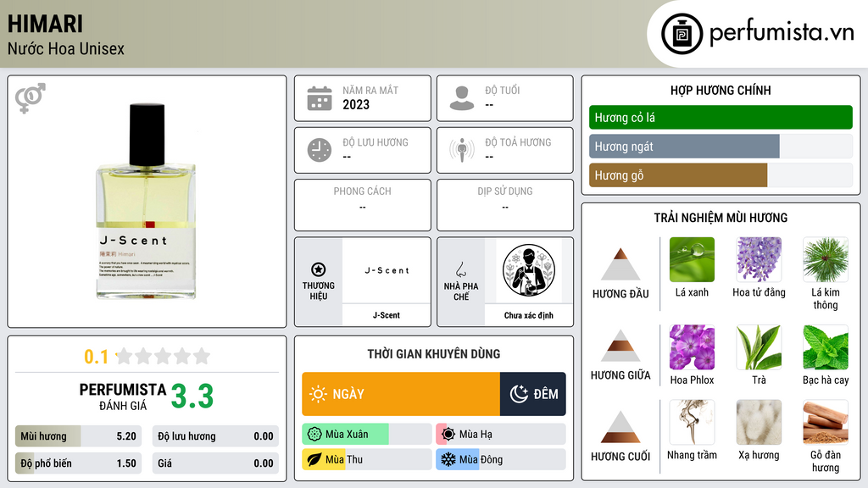This screenshot has height=488, width=868.
Task: Click the star badge icon above Thương Hiệu
Action: tap(319, 269)
